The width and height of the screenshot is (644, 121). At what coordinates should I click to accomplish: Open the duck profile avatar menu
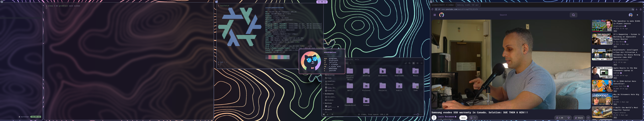click(x=631, y=15)
